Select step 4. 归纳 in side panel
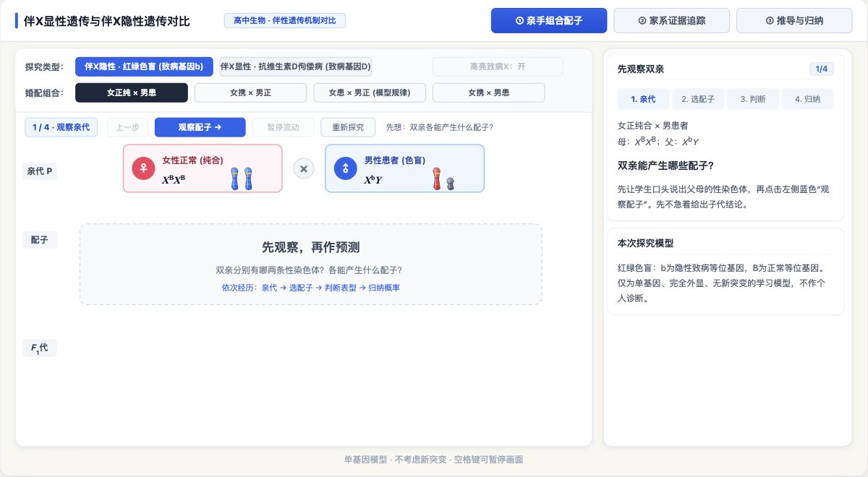Screen dimensions: 868x477 (807, 99)
